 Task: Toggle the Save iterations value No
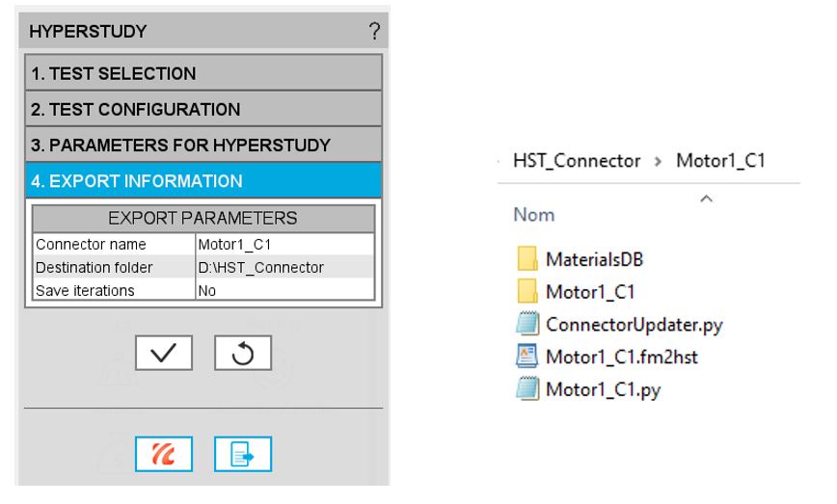tap(283, 288)
